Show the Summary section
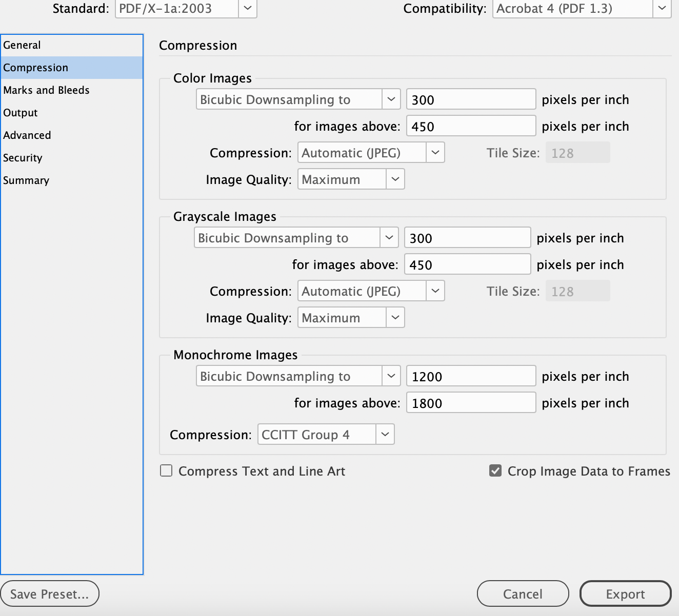Screen dimensions: 679x616 pyautogui.click(x=26, y=180)
